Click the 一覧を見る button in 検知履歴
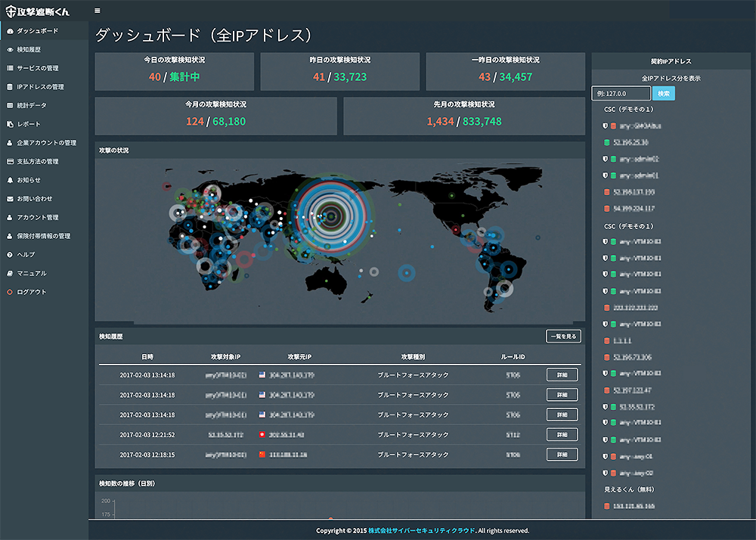 (563, 336)
